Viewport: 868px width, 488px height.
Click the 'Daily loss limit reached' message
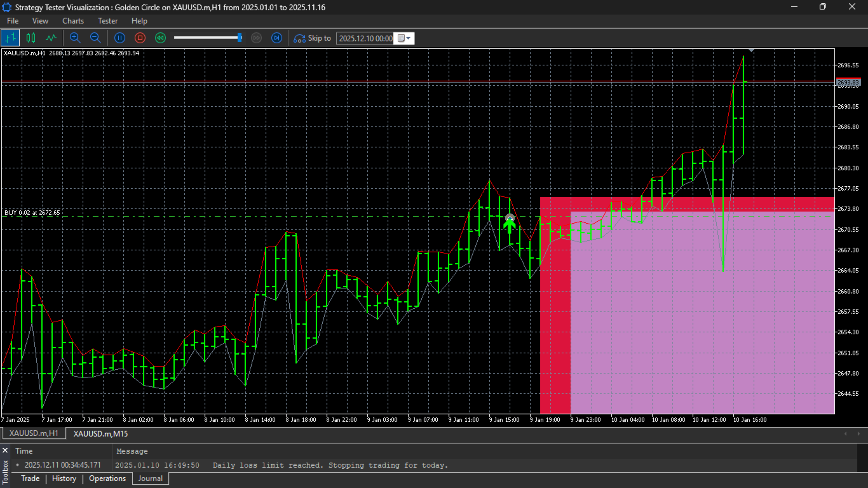coord(330,465)
